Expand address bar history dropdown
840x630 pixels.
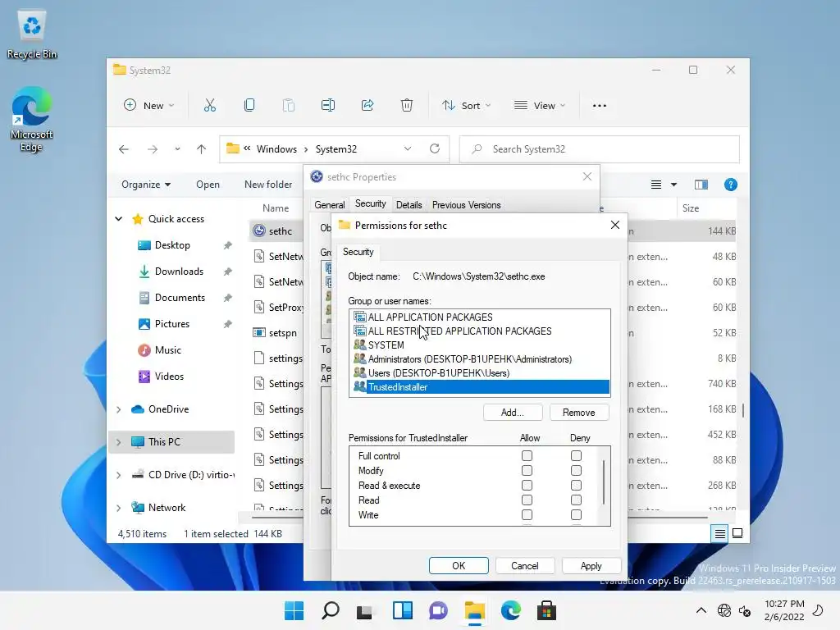tap(408, 149)
